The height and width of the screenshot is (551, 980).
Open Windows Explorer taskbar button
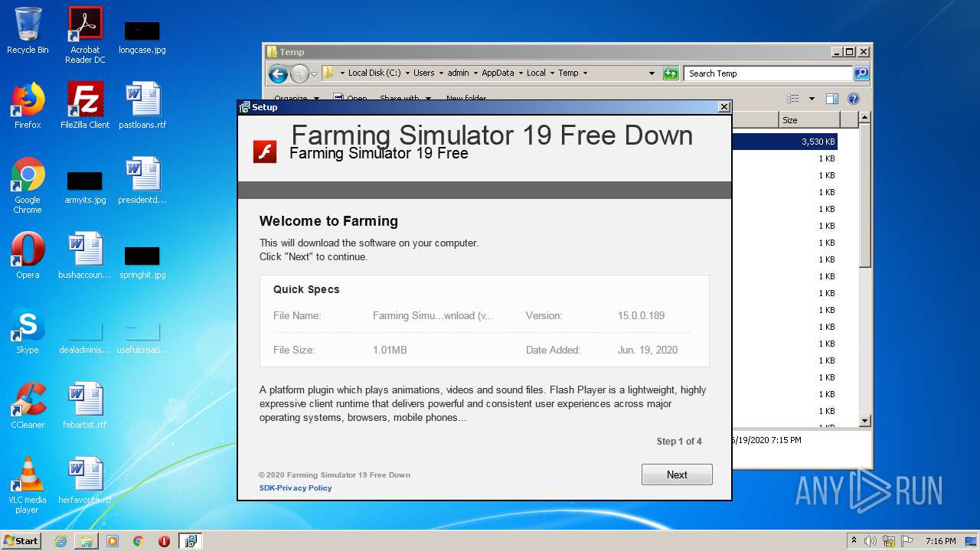(x=87, y=541)
